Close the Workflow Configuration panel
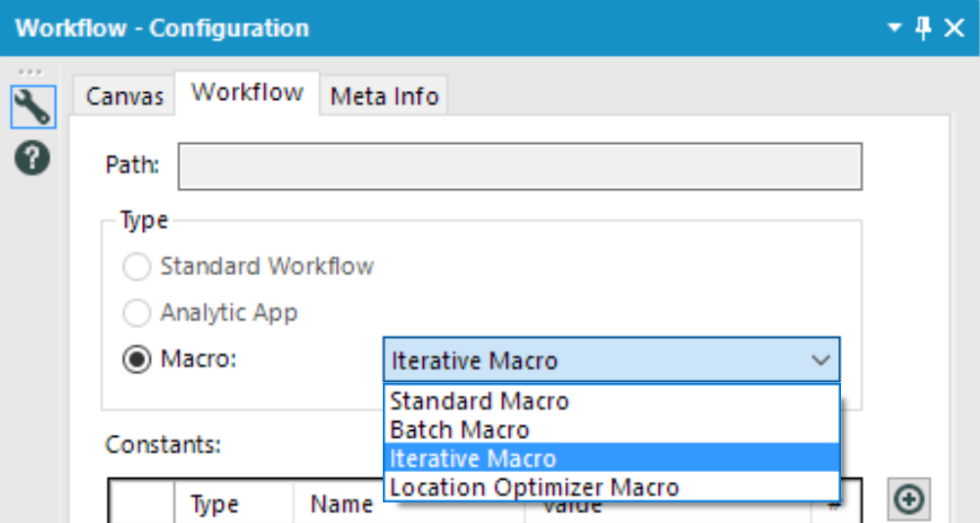This screenshot has width=980, height=523. [955, 27]
